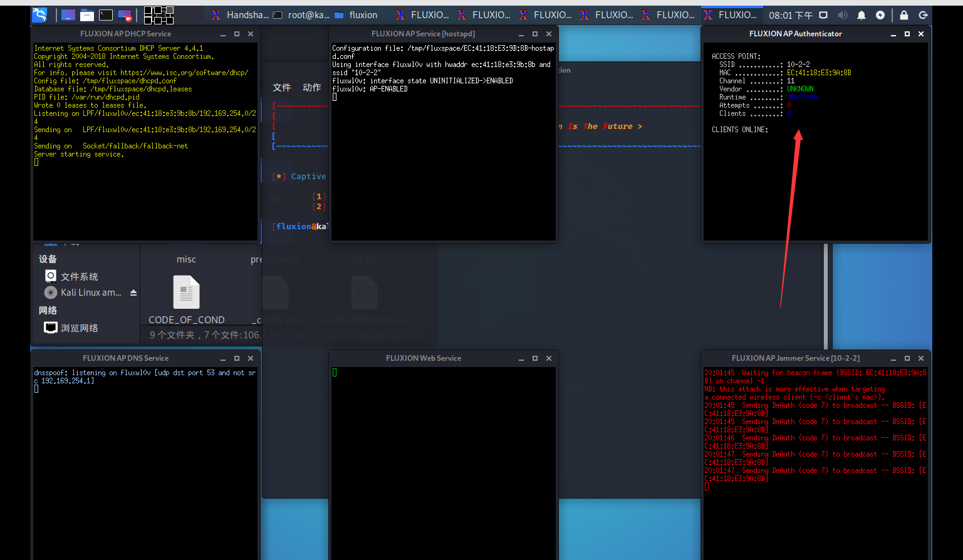Select 文件系统 in the sidebar
The width and height of the screenshot is (963, 560).
pyautogui.click(x=79, y=276)
